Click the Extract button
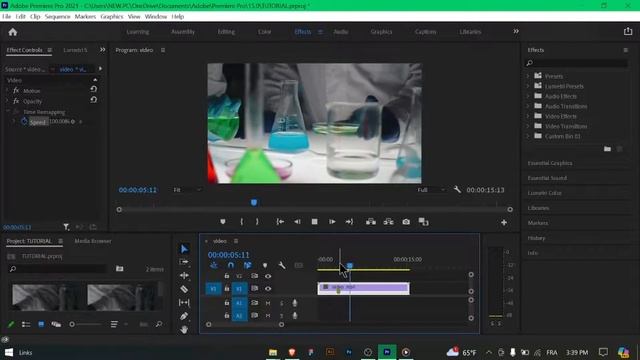The image size is (640, 360). tap(388, 222)
